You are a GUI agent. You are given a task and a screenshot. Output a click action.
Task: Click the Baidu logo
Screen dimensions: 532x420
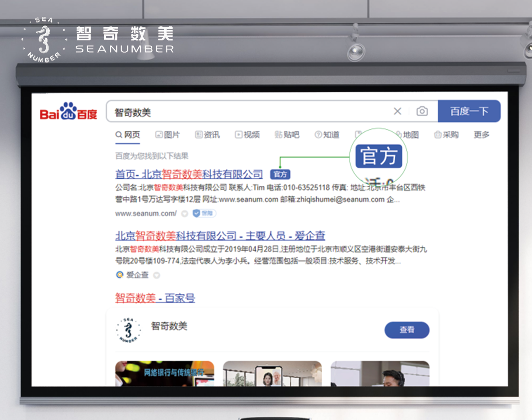[68, 111]
